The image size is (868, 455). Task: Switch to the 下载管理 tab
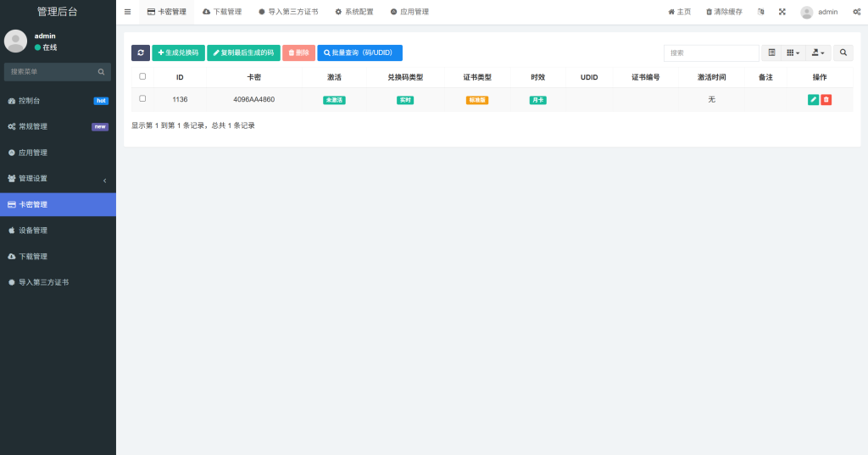click(x=222, y=12)
